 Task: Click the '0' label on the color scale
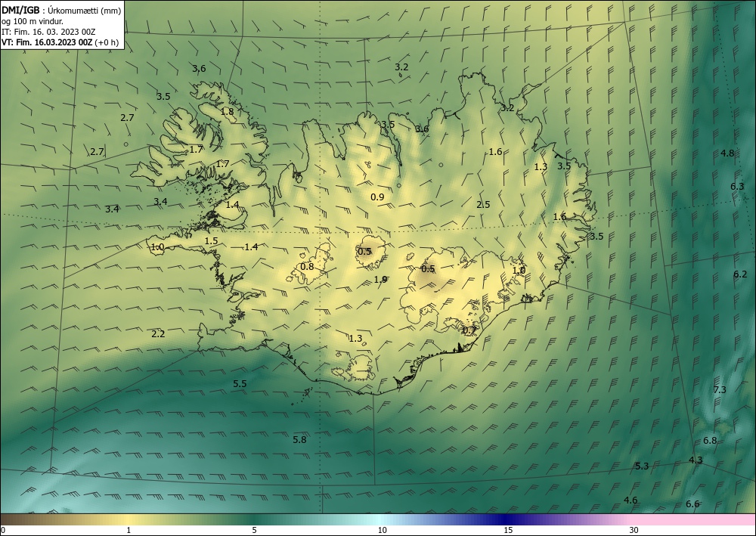3,531
